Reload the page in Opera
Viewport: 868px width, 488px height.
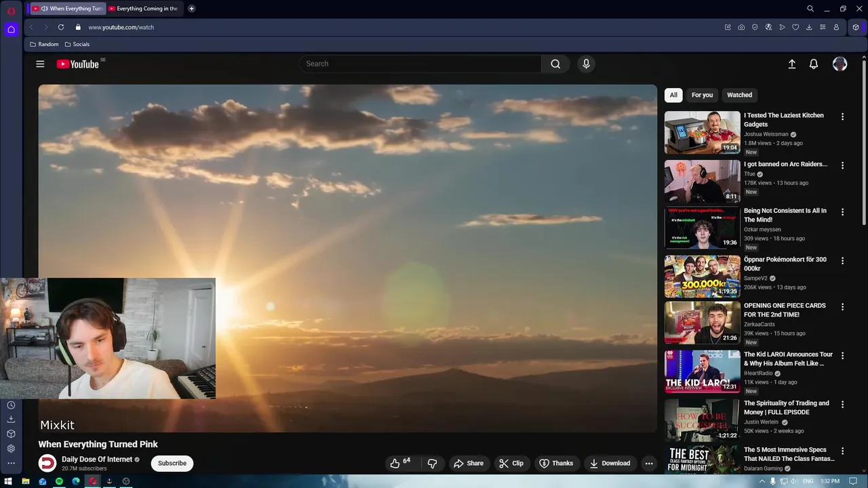click(61, 27)
